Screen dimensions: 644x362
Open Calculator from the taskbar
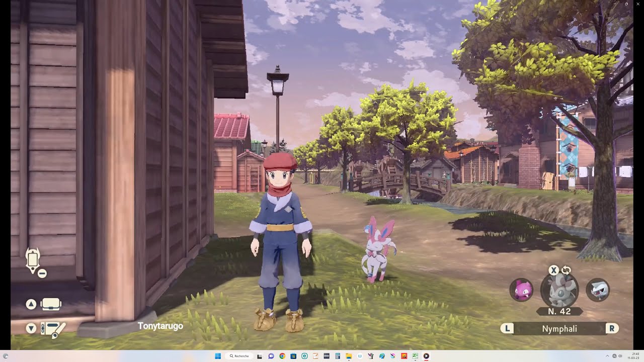coord(338,356)
